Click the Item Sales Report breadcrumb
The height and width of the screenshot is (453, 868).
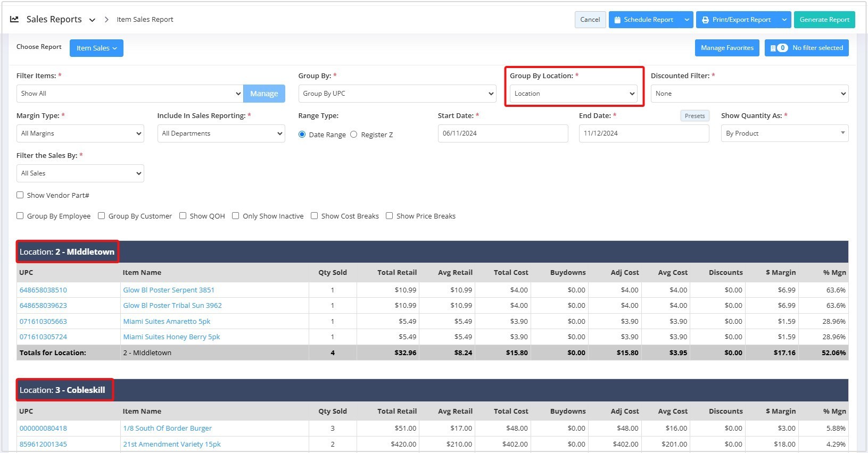coord(145,20)
